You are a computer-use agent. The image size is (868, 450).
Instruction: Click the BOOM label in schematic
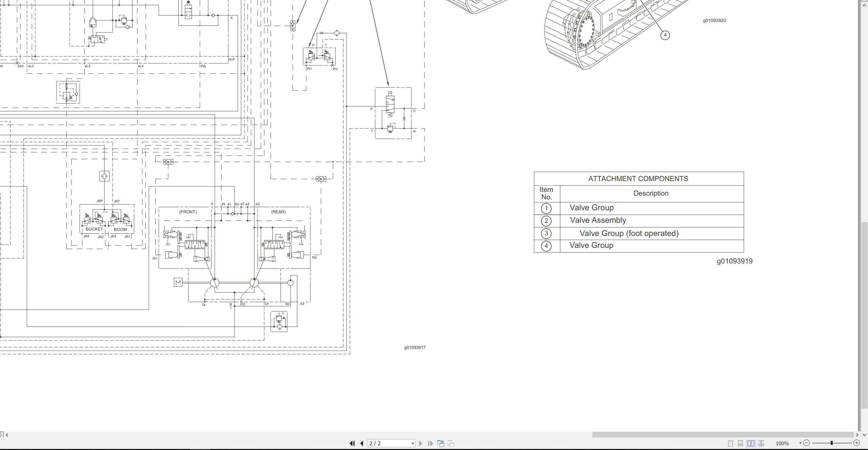tap(120, 230)
